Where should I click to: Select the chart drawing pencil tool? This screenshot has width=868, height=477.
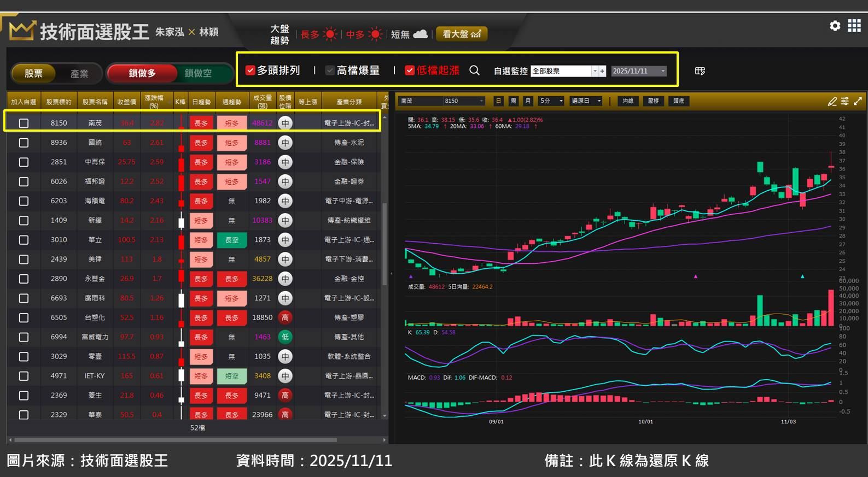[832, 101]
